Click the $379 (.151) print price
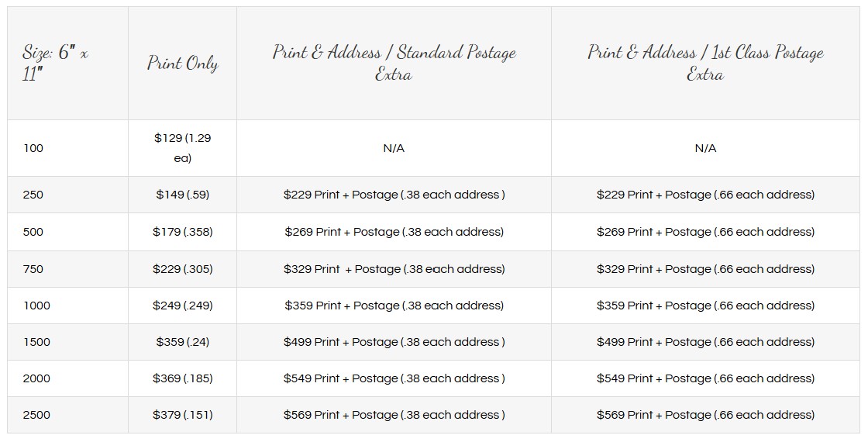This screenshot has width=868, height=442. click(x=182, y=415)
